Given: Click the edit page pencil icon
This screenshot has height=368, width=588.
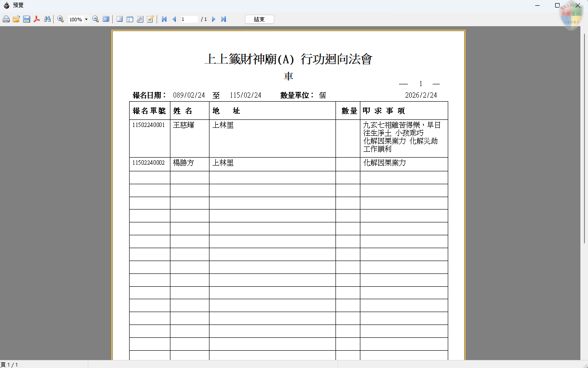Looking at the screenshot, I should (x=150, y=20).
